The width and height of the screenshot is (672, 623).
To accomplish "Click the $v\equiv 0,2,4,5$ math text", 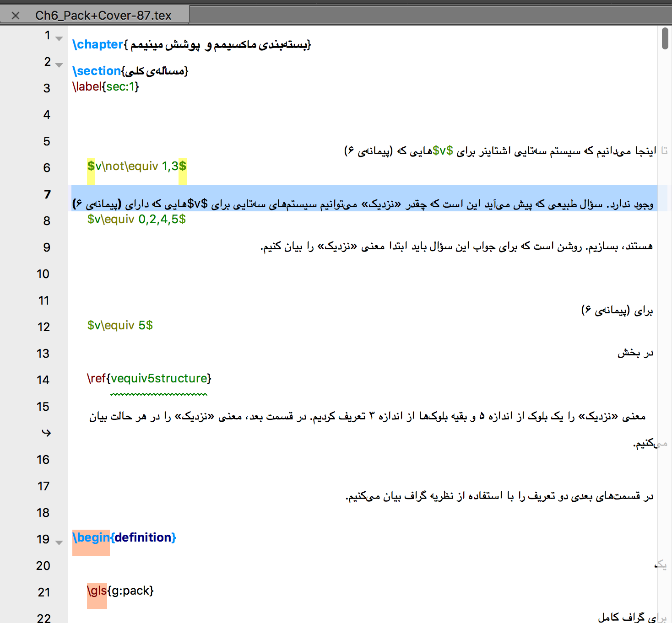I will click(136, 219).
